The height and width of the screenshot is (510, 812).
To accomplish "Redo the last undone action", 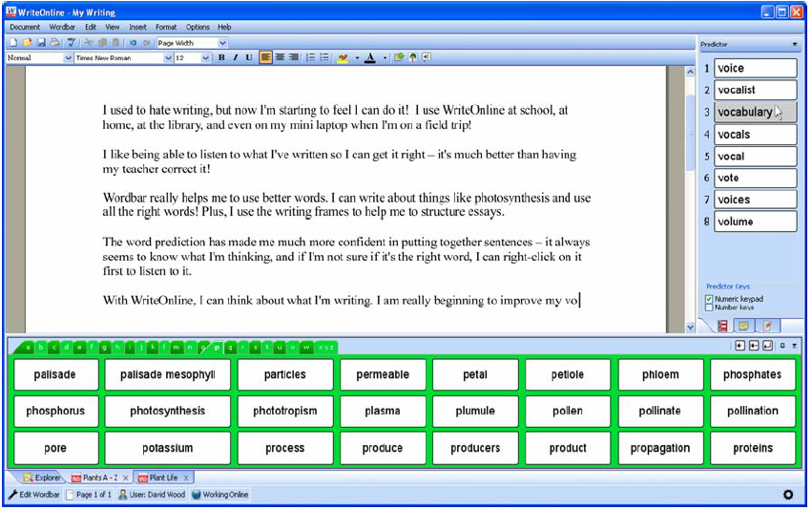I will (x=147, y=43).
